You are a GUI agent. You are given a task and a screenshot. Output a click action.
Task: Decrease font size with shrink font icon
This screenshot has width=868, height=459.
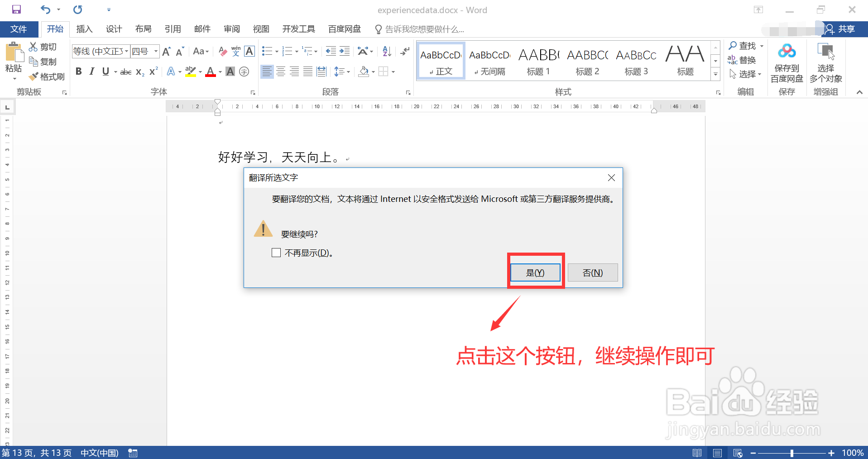tap(180, 51)
